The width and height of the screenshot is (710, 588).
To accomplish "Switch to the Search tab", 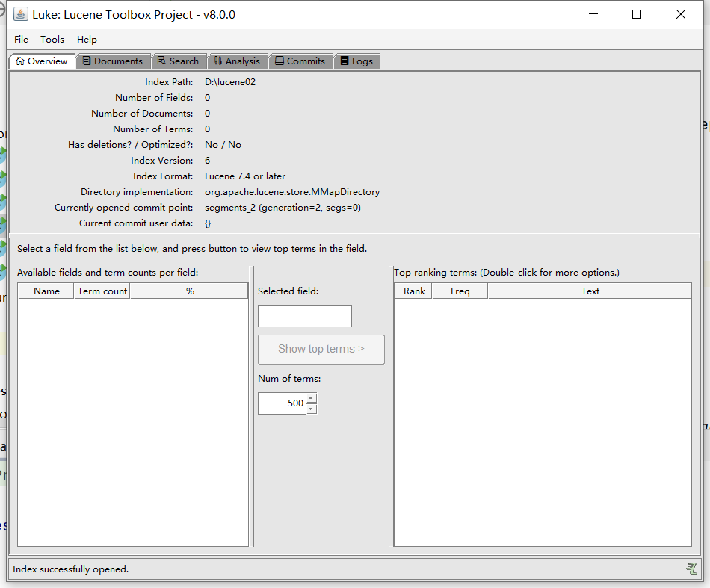I will coord(178,61).
